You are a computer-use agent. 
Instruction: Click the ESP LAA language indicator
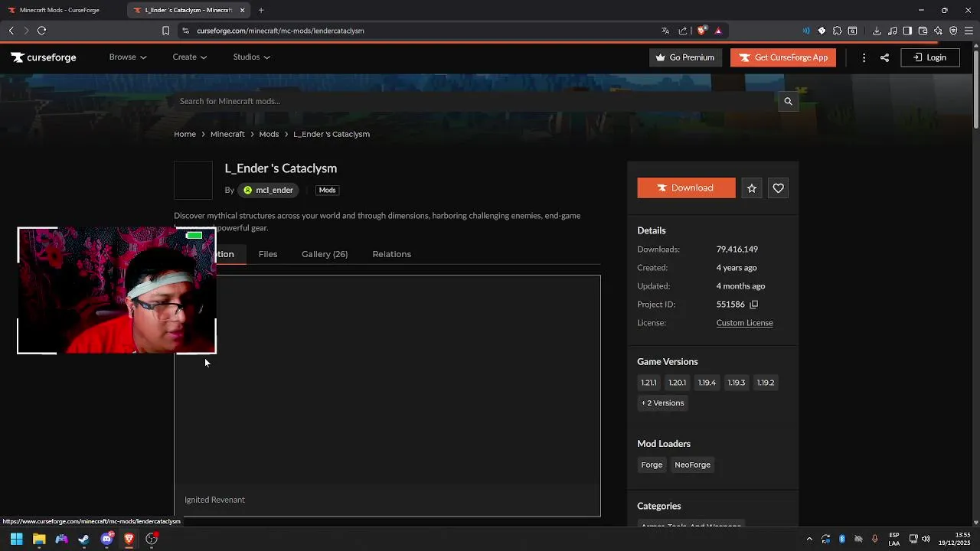point(894,539)
